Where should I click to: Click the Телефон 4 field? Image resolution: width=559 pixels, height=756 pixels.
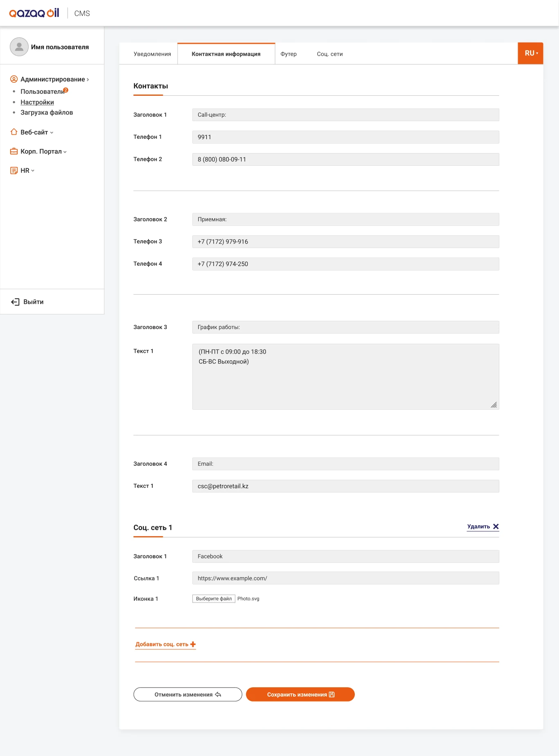[x=346, y=264]
